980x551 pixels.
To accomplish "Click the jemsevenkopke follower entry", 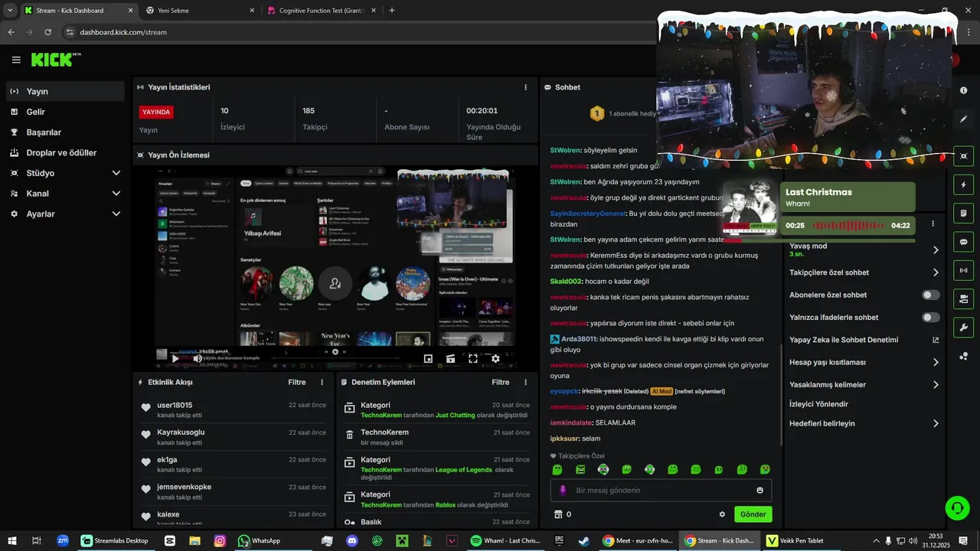I will (234, 491).
